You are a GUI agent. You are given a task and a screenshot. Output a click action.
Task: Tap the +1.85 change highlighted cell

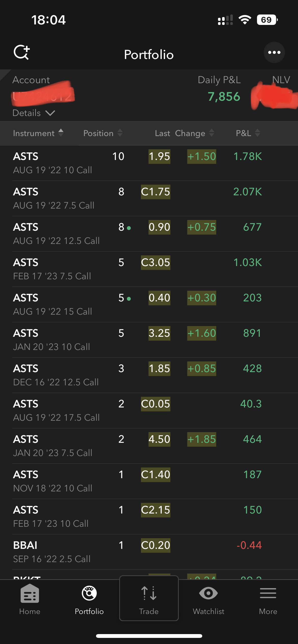tap(201, 439)
